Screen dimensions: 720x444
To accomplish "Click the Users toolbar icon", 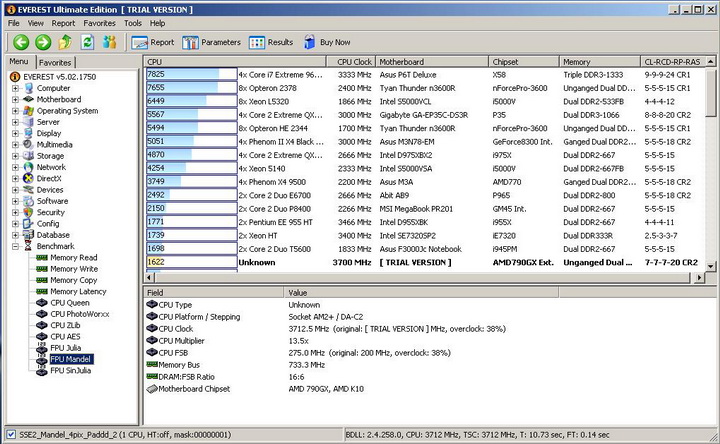I will [109, 42].
